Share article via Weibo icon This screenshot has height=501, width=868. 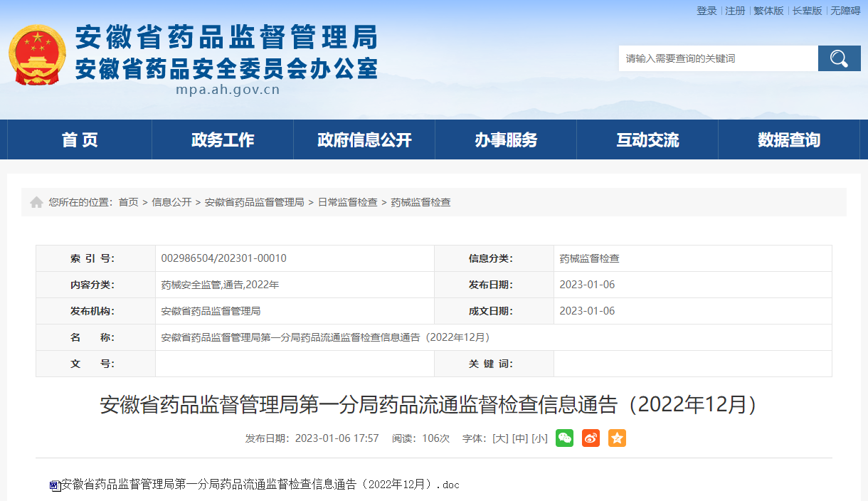click(591, 438)
